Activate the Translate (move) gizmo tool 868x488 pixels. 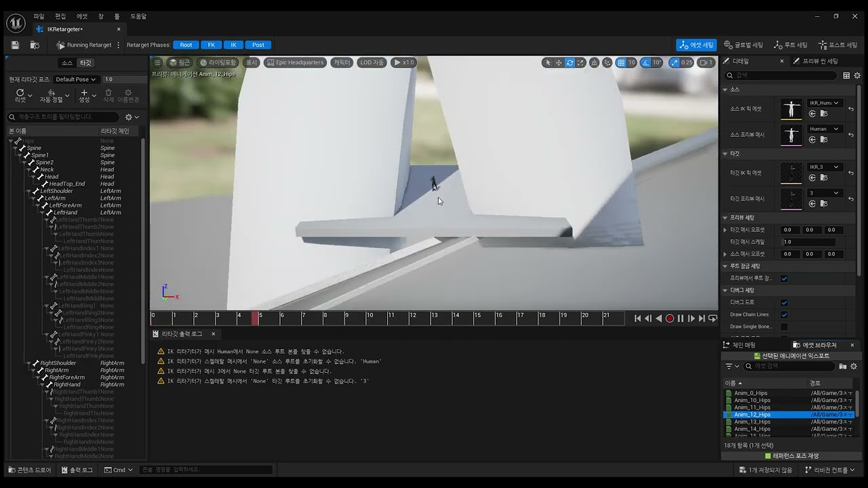(559, 62)
